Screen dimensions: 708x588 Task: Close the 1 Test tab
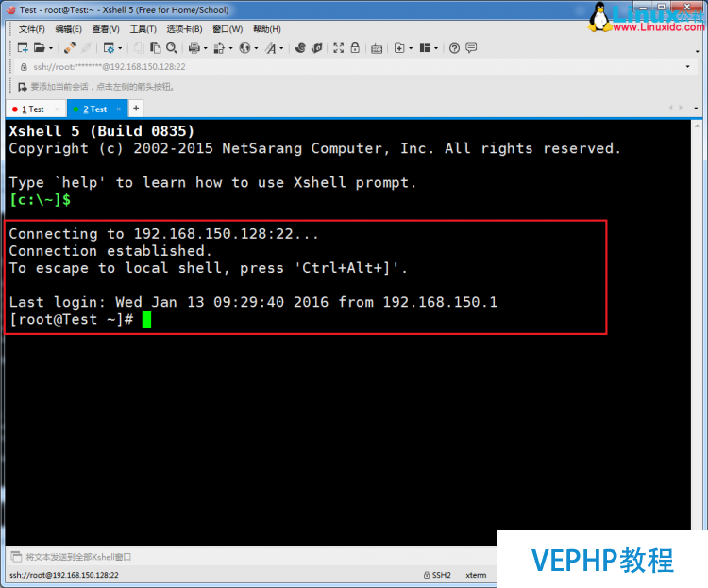(57, 109)
